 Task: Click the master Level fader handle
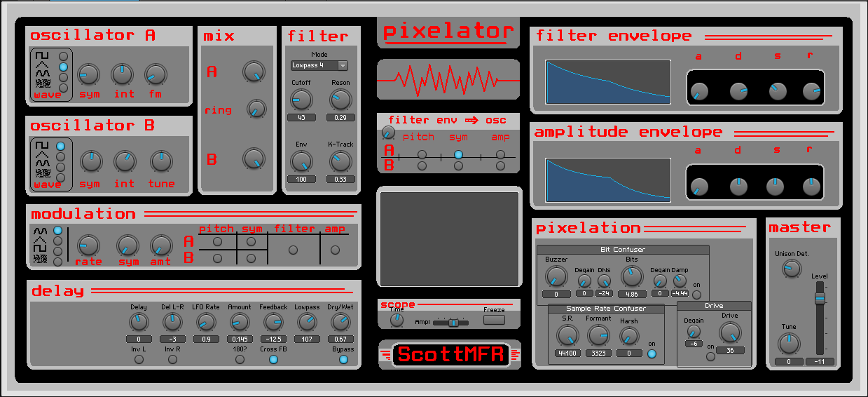pos(820,299)
